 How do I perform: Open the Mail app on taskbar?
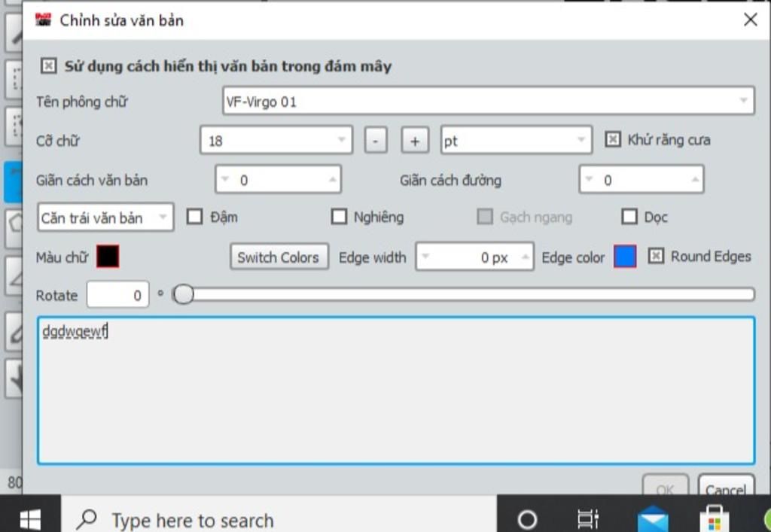[x=653, y=519]
